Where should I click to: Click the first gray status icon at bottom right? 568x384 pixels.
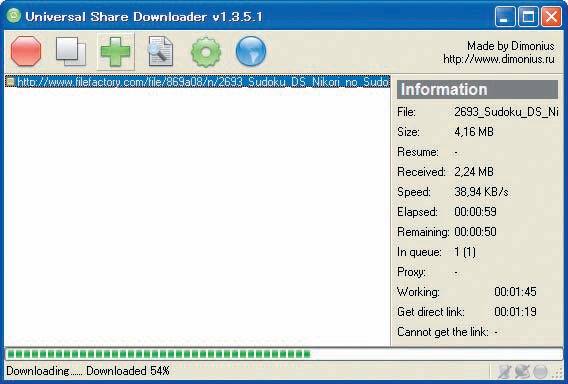click(x=504, y=371)
